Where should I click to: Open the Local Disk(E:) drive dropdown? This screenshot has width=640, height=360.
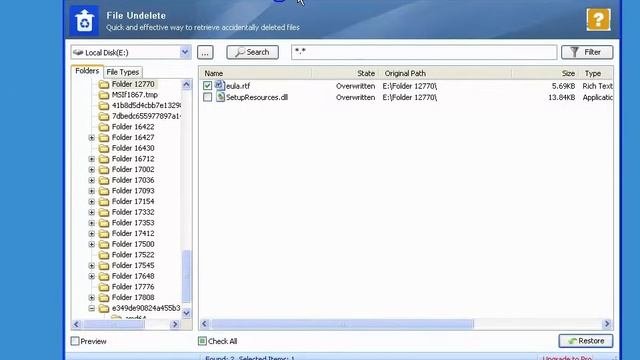tap(185, 52)
